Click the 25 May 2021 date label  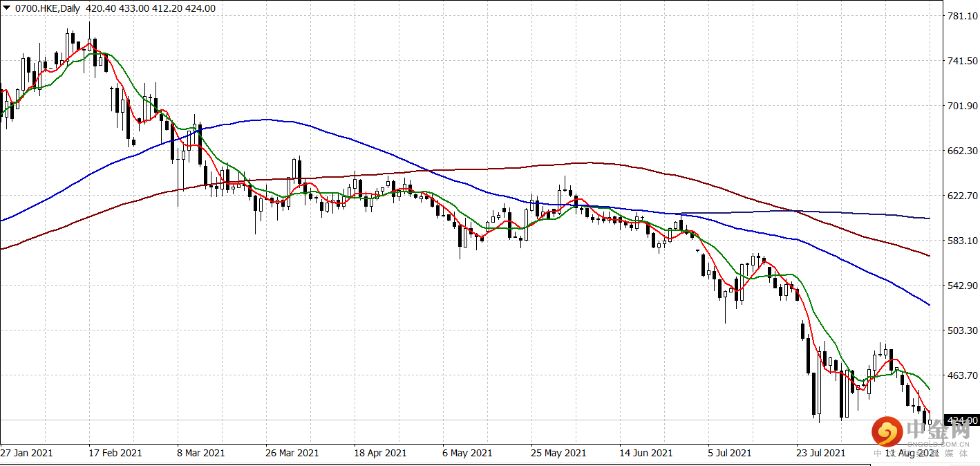558,453
